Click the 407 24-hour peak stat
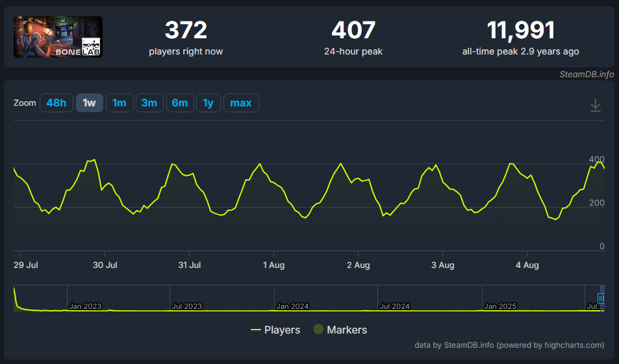The image size is (619, 364). (x=353, y=37)
